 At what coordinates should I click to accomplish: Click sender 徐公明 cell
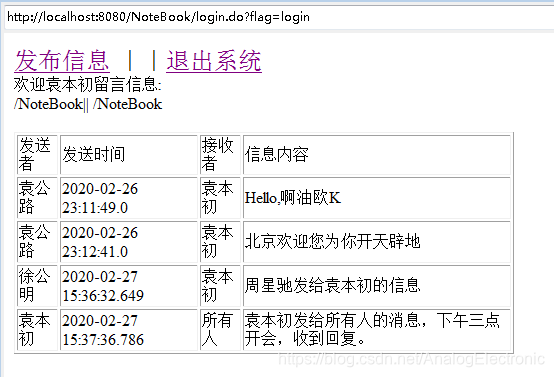click(x=37, y=286)
